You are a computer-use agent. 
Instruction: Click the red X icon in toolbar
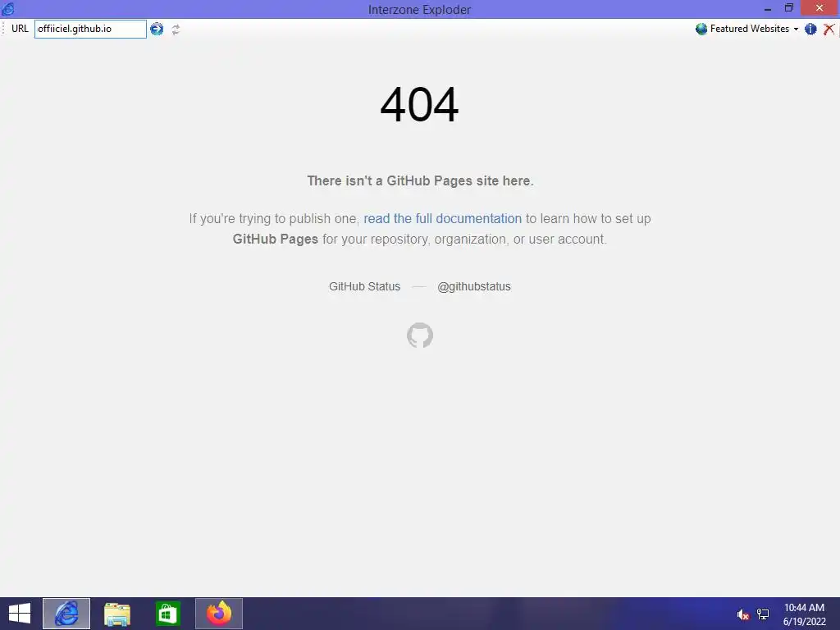coord(829,29)
